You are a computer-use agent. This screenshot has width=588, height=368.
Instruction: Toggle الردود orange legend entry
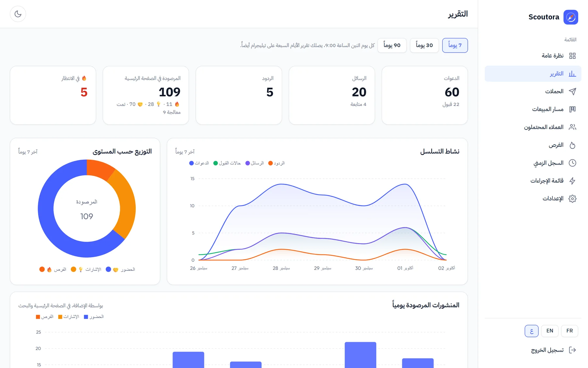(276, 163)
